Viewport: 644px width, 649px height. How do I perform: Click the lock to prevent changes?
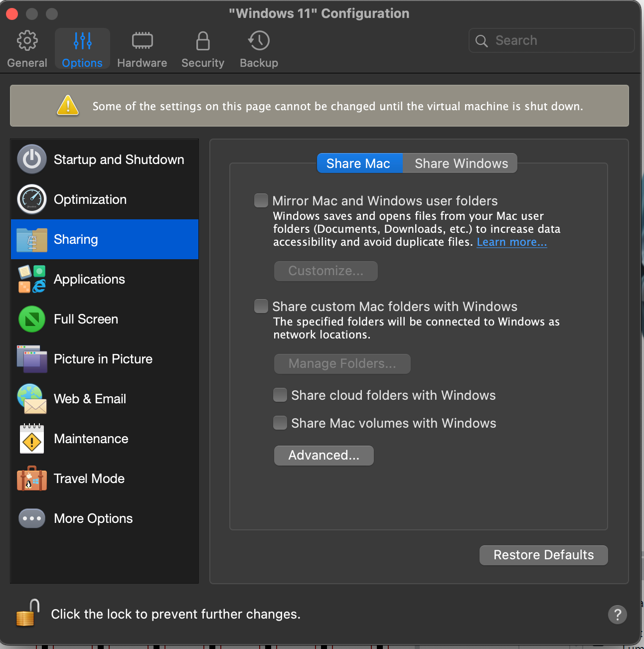coord(27,613)
